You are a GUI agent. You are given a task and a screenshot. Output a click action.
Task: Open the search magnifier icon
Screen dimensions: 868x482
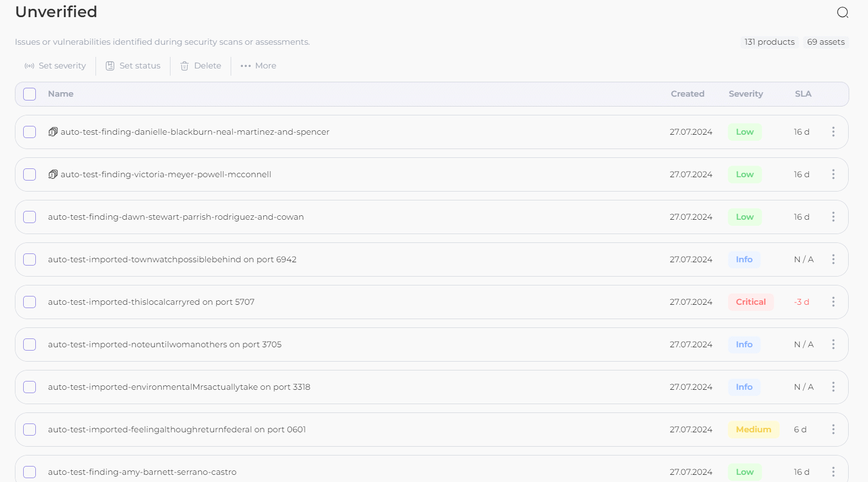[x=842, y=13]
